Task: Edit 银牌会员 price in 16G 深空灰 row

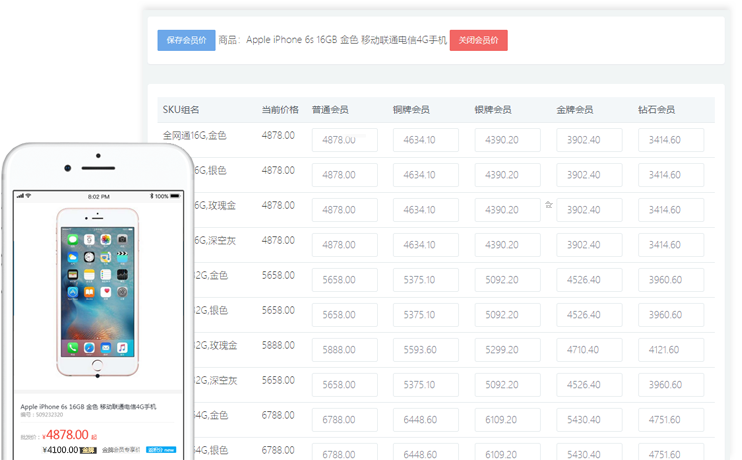Action: (508, 245)
